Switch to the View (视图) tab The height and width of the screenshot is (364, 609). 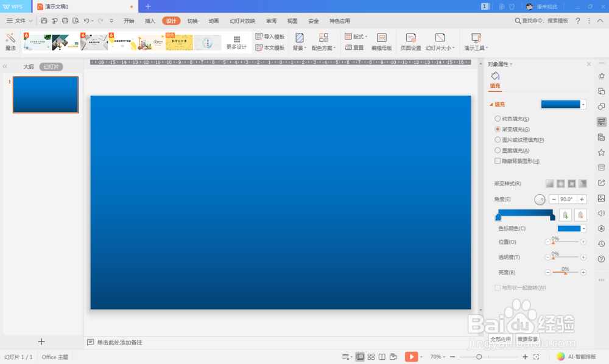coord(292,21)
